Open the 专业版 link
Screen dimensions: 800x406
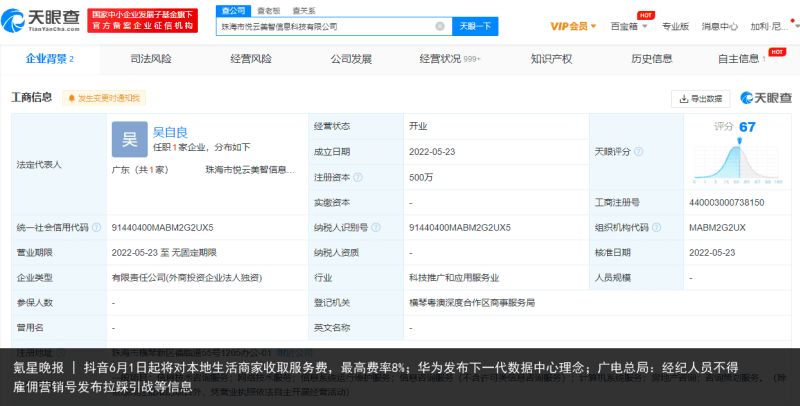pos(675,26)
